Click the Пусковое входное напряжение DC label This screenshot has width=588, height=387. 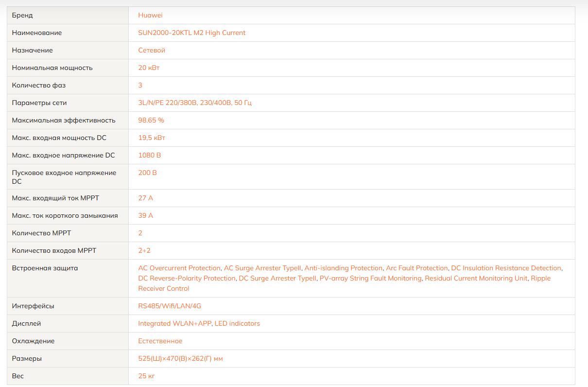click(64, 177)
